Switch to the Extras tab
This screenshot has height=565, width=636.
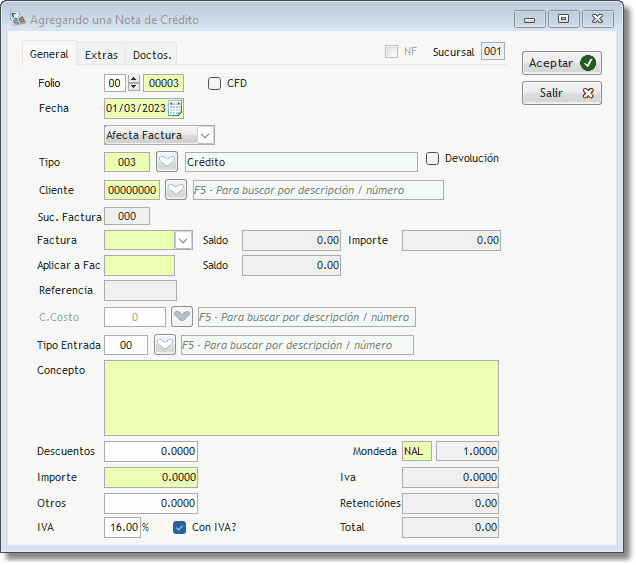point(101,55)
